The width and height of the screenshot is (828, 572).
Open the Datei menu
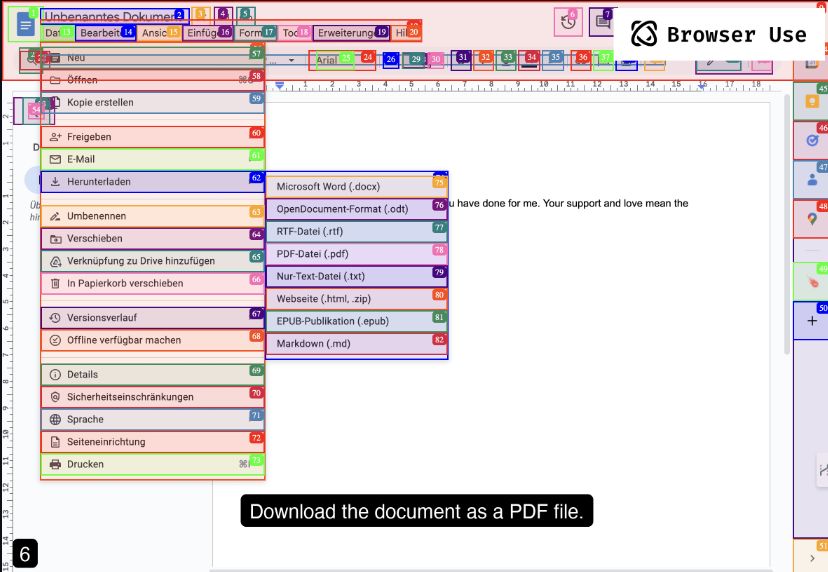59,33
